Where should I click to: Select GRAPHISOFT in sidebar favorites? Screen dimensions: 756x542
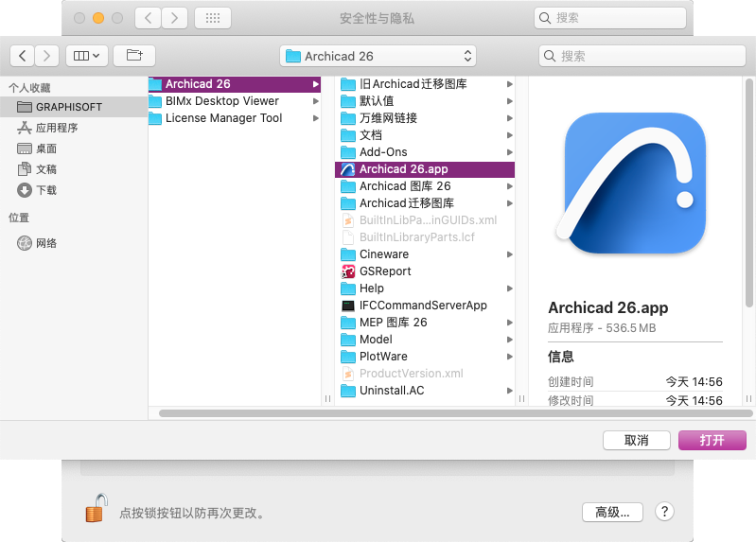pos(74,107)
